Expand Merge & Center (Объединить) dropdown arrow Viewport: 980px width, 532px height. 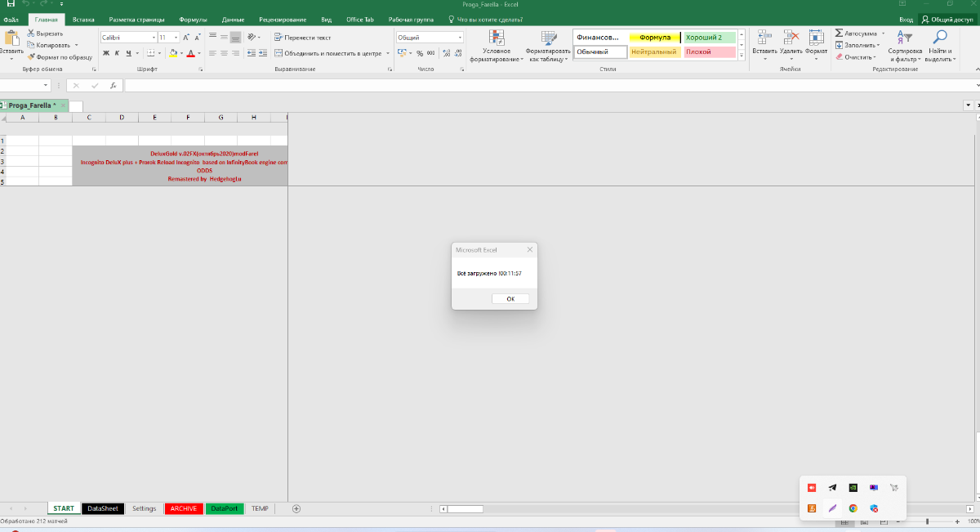click(387, 53)
